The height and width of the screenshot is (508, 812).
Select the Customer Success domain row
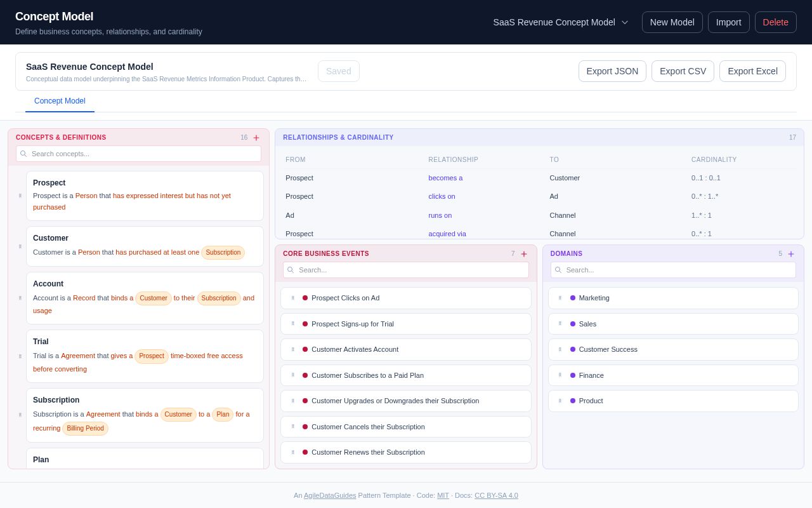[x=673, y=349]
